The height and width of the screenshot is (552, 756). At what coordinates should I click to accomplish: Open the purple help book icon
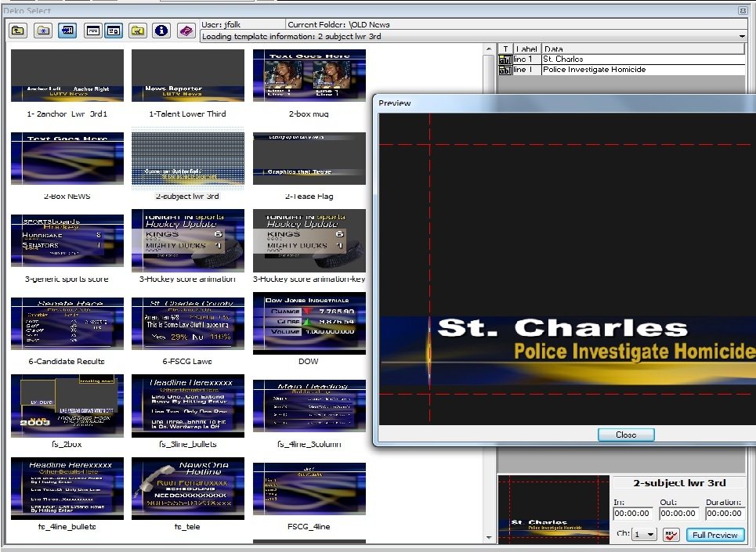[186, 31]
